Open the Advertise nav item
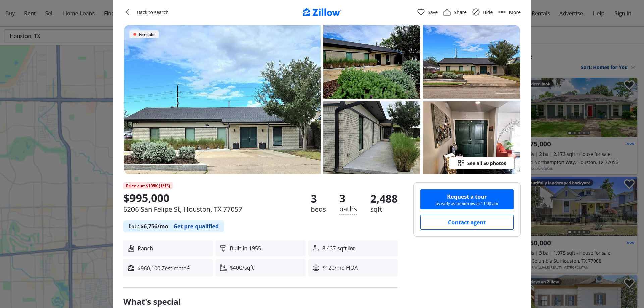Screen dimensions: 644x308 pyautogui.click(x=571, y=13)
